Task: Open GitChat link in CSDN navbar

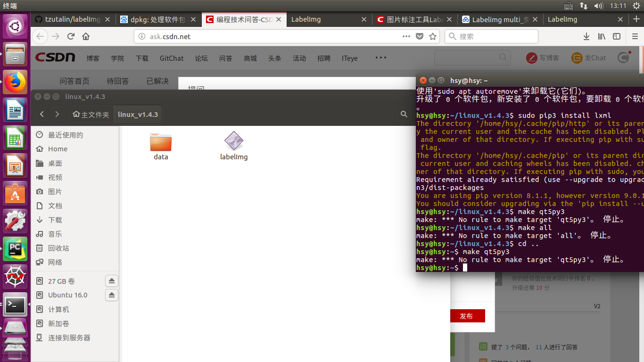Action: pyautogui.click(x=172, y=58)
